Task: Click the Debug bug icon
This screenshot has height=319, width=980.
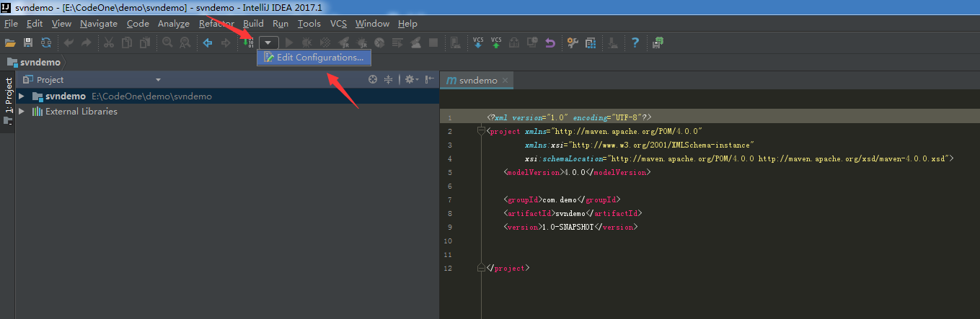Action: tap(306, 42)
